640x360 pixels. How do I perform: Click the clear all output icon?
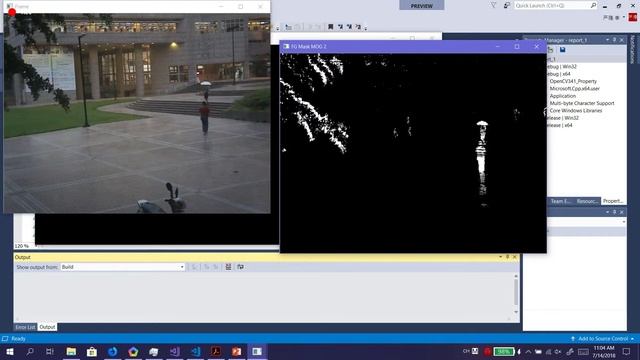pyautogui.click(x=228, y=267)
